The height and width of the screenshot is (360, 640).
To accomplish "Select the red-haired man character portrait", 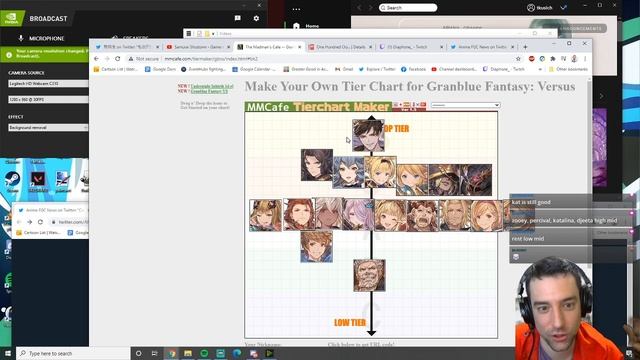I will (299, 214).
